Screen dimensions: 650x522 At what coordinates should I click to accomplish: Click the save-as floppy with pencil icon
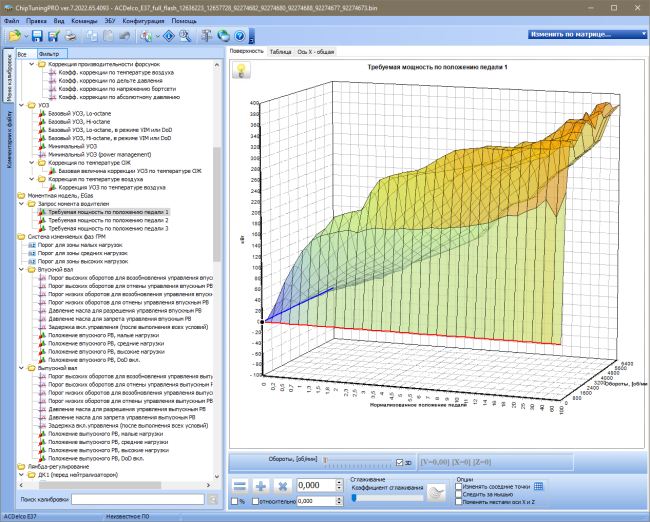point(53,36)
